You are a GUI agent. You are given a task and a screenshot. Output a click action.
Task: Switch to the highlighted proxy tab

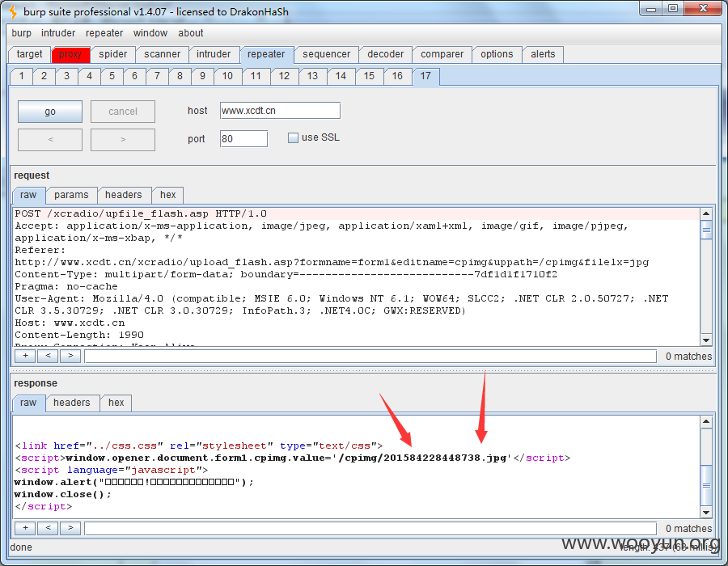[70, 54]
